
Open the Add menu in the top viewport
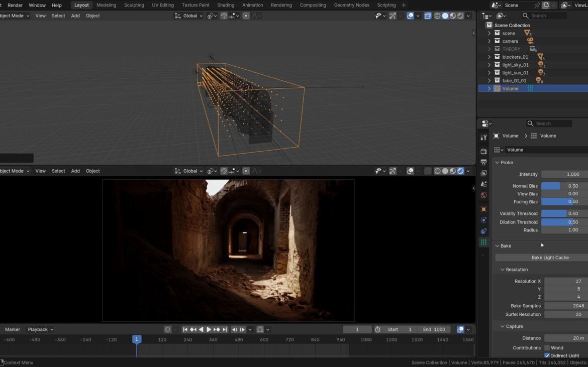75,16
